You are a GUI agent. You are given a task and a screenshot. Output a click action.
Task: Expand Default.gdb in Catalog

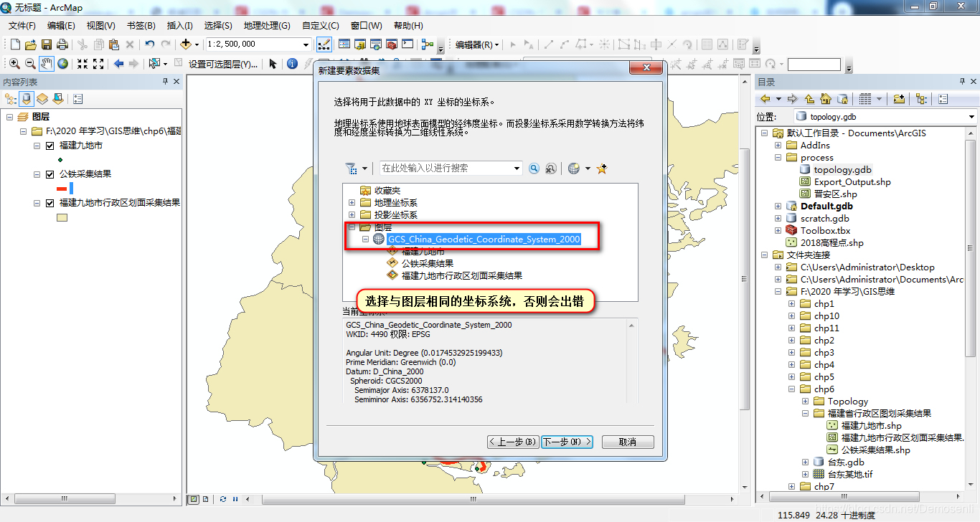pyautogui.click(x=778, y=207)
